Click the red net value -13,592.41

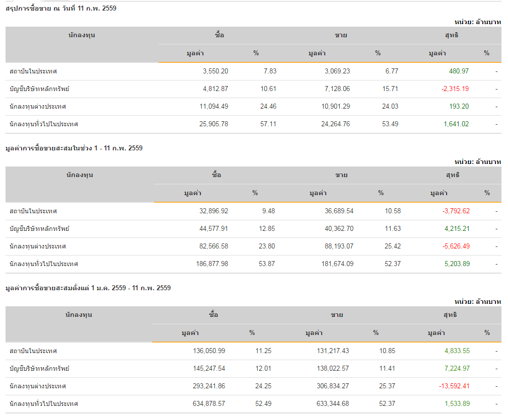click(x=454, y=386)
